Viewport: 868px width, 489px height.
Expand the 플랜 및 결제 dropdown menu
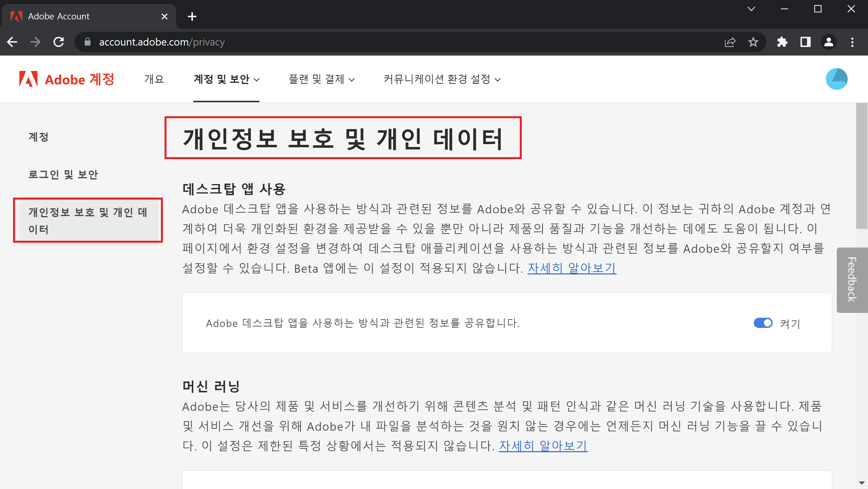coord(321,80)
